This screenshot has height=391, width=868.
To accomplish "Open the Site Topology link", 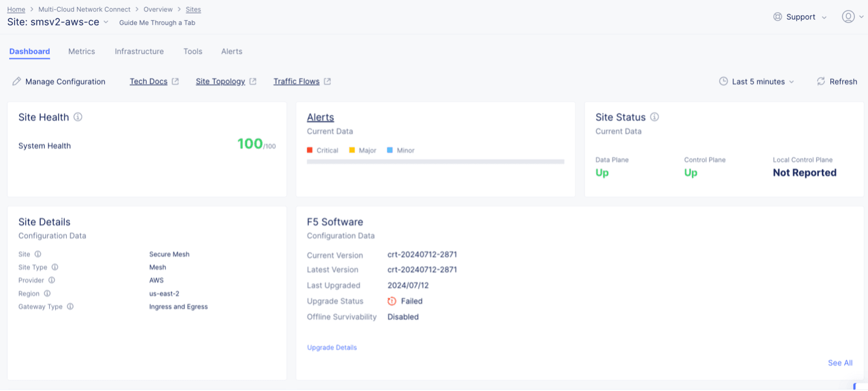I will (x=220, y=81).
